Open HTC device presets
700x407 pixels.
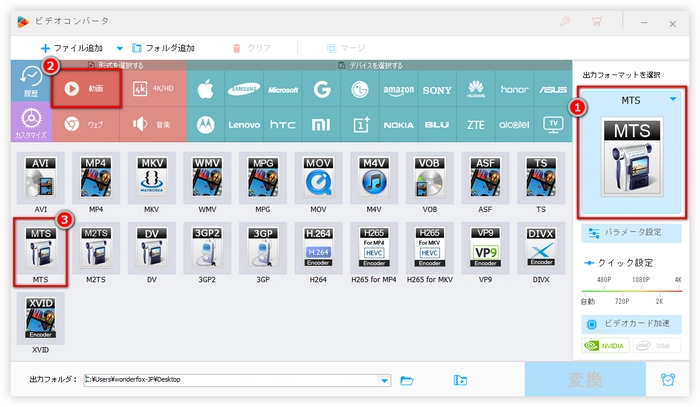[283, 125]
